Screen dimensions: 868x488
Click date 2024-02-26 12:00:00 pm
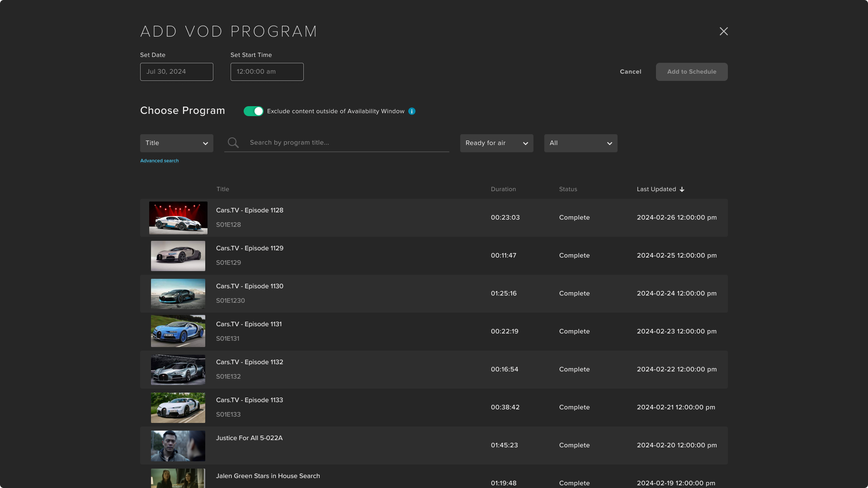click(677, 218)
